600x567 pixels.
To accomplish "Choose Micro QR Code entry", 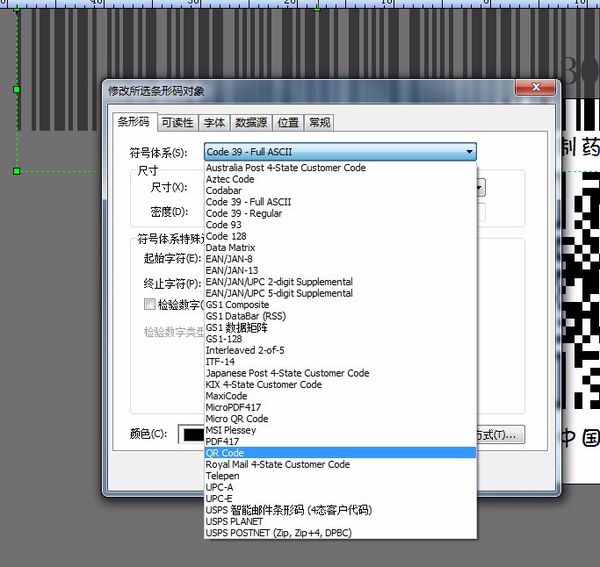I will coord(340,419).
